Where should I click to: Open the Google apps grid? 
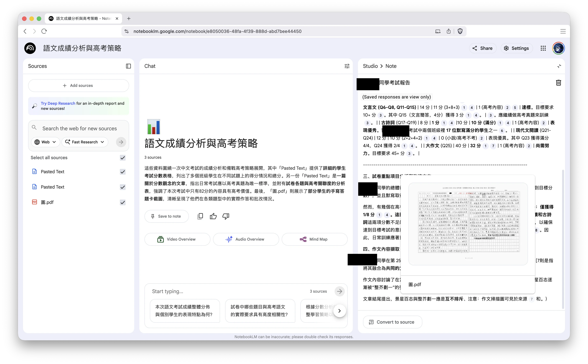[x=543, y=48]
